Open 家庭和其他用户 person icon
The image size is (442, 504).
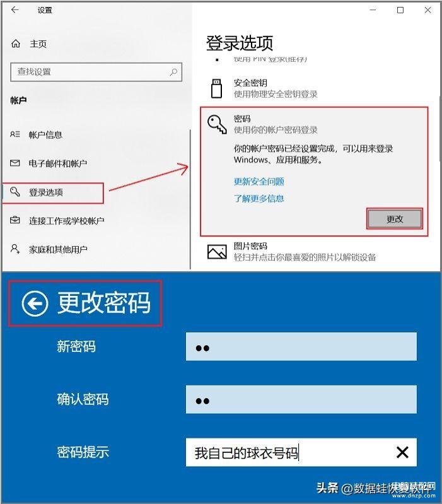click(x=15, y=249)
